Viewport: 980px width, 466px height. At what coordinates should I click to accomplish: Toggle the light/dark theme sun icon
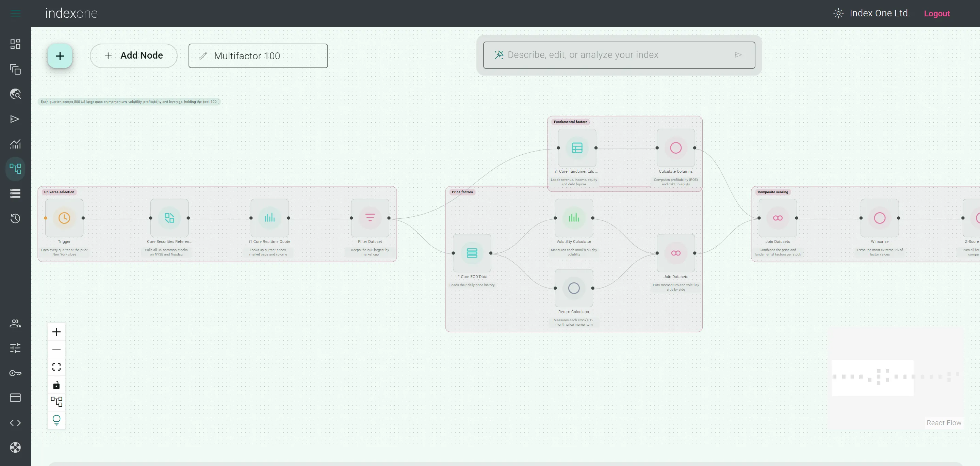(838, 13)
